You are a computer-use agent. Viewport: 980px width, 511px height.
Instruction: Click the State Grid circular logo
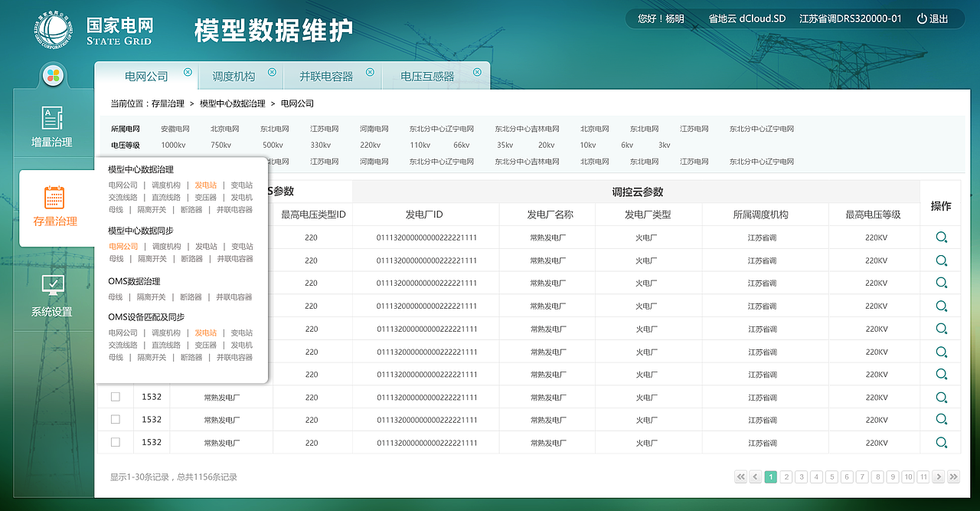point(52,28)
